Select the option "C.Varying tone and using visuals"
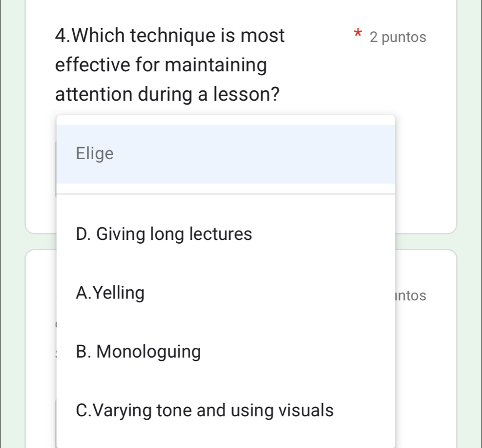482x448 pixels. (204, 410)
